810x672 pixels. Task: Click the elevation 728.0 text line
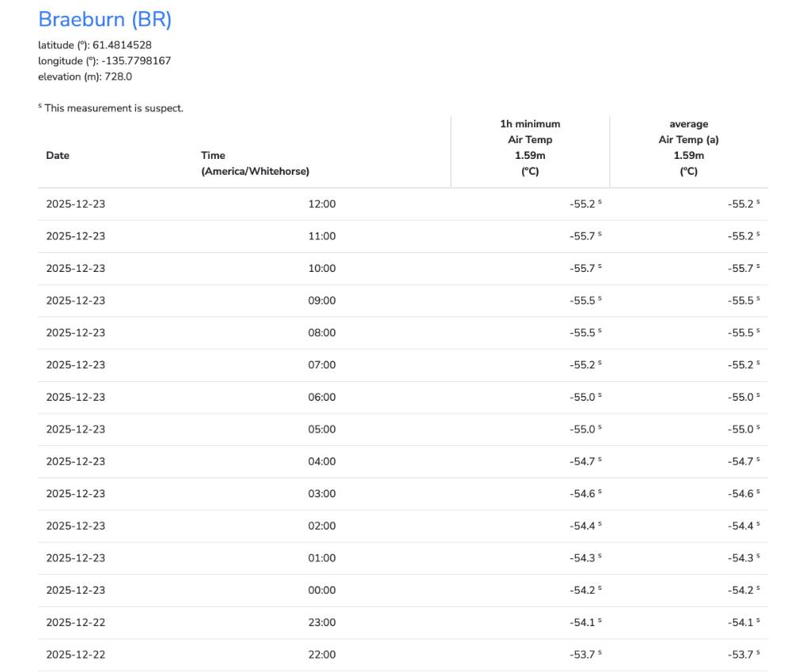(85, 77)
